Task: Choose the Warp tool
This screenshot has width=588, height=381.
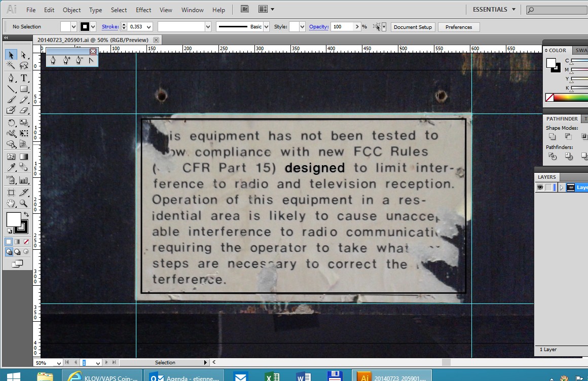Action: (11, 133)
